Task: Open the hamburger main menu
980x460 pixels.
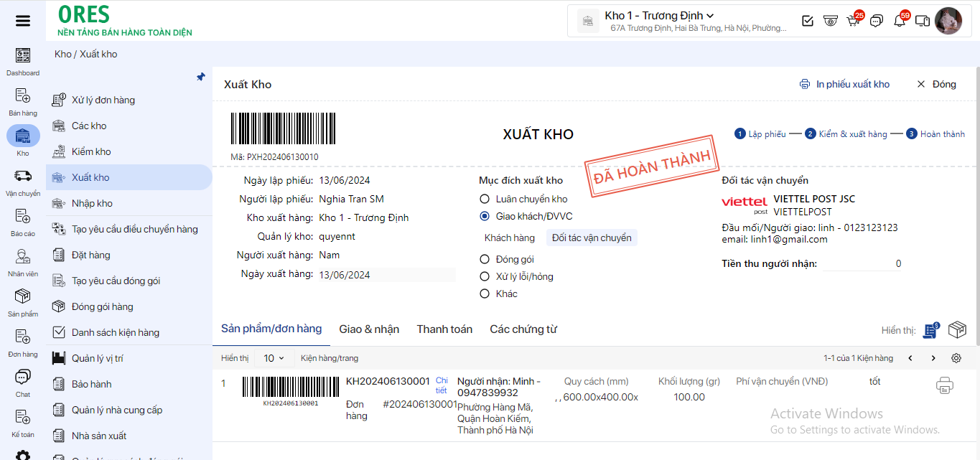Action: (23, 21)
